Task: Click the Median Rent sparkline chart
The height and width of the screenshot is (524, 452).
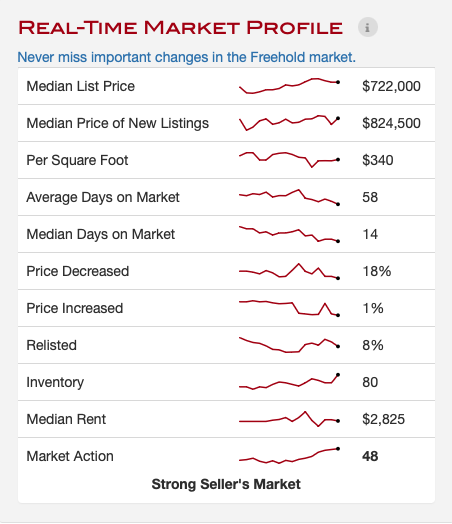Action: 290,419
